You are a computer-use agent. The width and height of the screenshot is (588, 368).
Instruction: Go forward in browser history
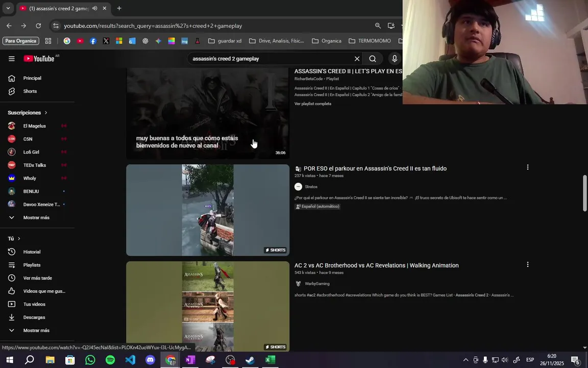click(x=23, y=26)
